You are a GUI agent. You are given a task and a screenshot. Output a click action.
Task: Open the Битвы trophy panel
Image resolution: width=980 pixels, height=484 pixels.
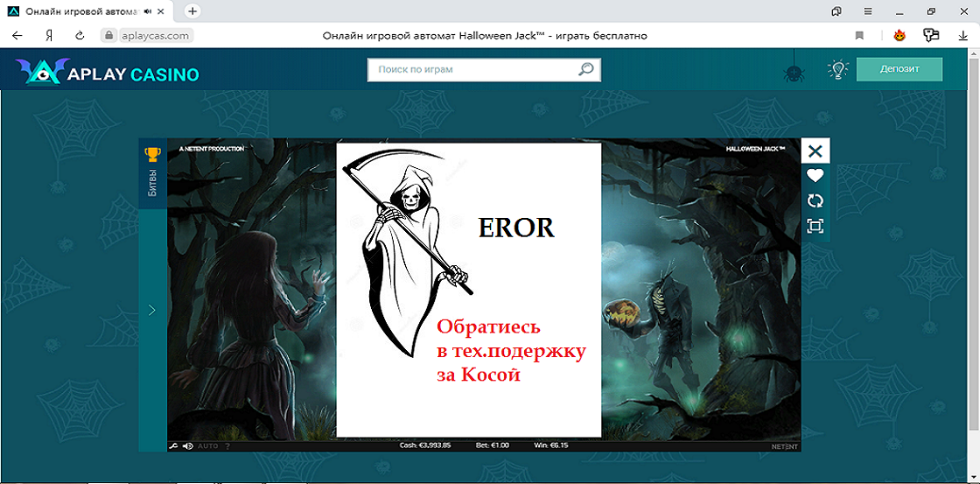pos(152,172)
